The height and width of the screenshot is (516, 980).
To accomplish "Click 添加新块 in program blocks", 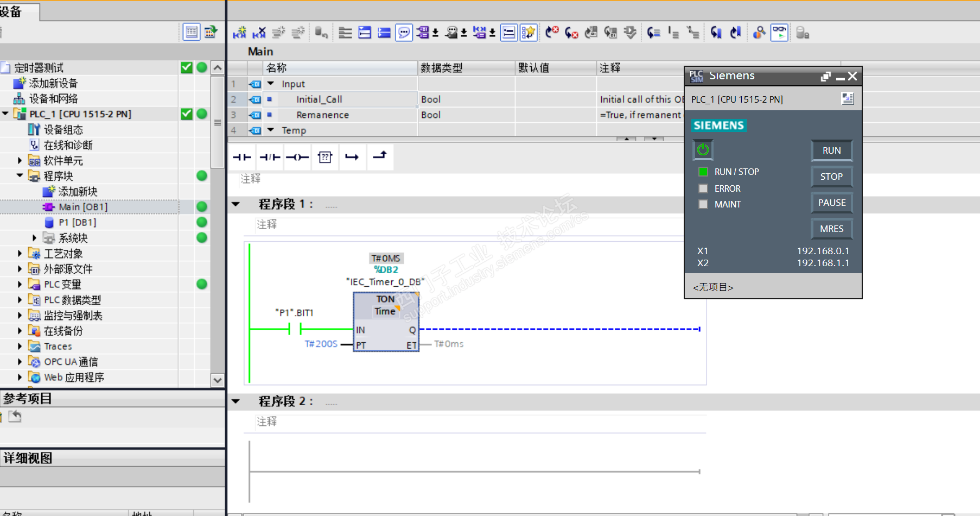I will pyautogui.click(x=78, y=191).
